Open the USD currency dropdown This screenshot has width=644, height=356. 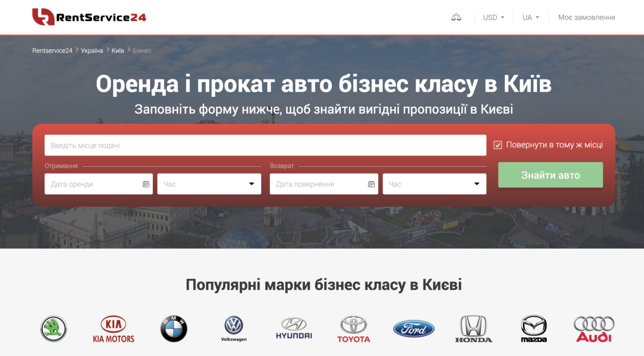pyautogui.click(x=493, y=17)
